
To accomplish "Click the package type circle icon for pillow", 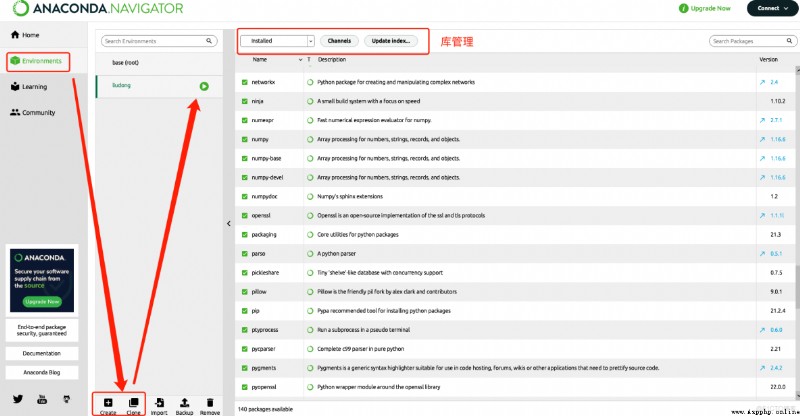I will (x=310, y=291).
